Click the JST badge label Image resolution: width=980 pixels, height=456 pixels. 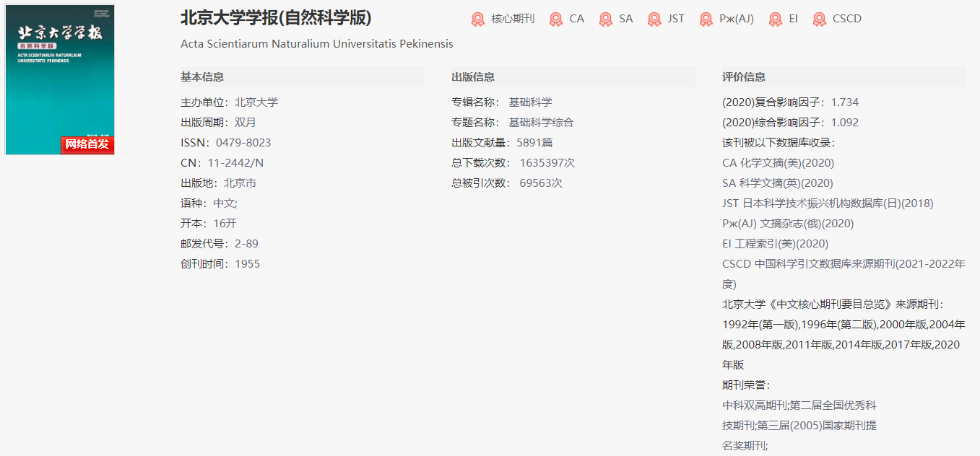tap(676, 19)
